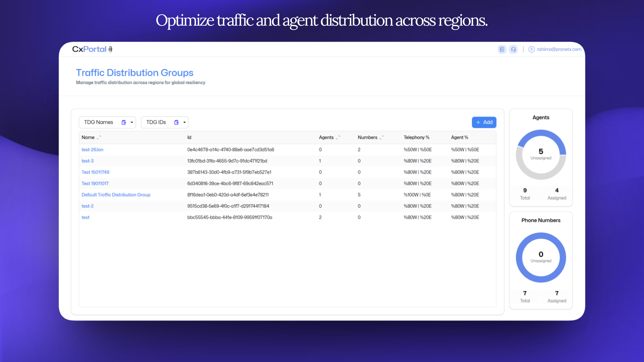Sort table by Name column arrows
The width and height of the screenshot is (644, 362).
pos(99,138)
